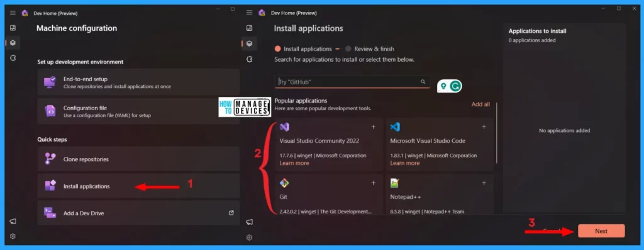The height and width of the screenshot is (250, 644).
Task: Select the Git application card title
Action: (284, 197)
